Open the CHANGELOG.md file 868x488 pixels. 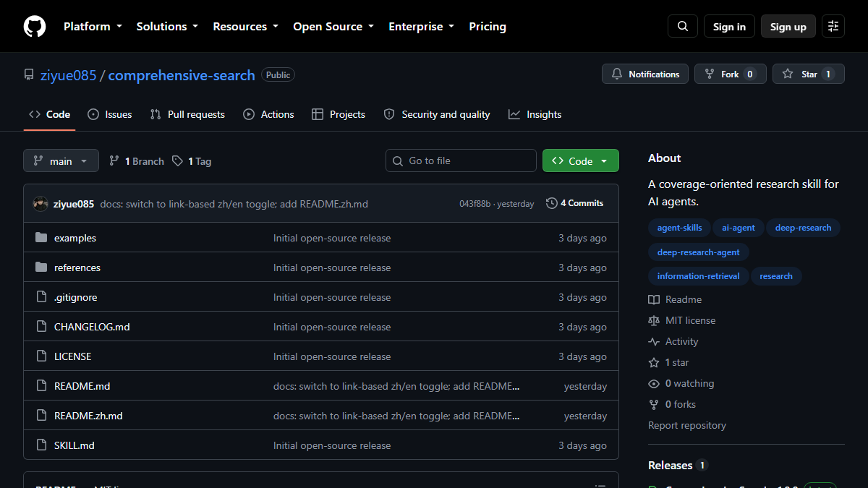point(92,327)
